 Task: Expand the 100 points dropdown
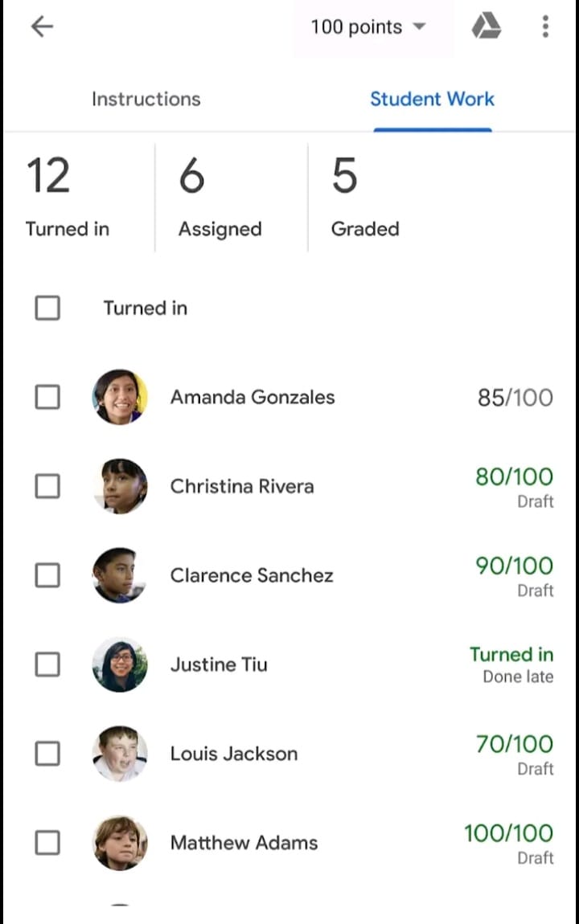[x=368, y=27]
